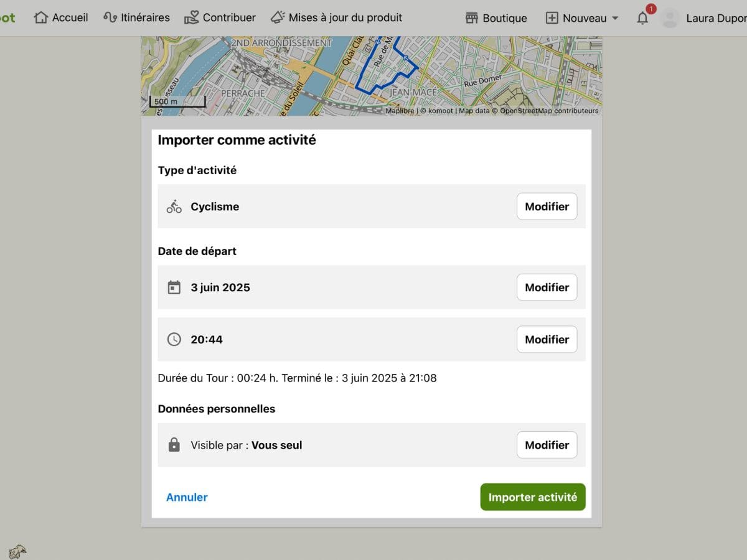This screenshot has width=747, height=560.
Task: Click the Boutique shop icon
Action: pyautogui.click(x=472, y=18)
